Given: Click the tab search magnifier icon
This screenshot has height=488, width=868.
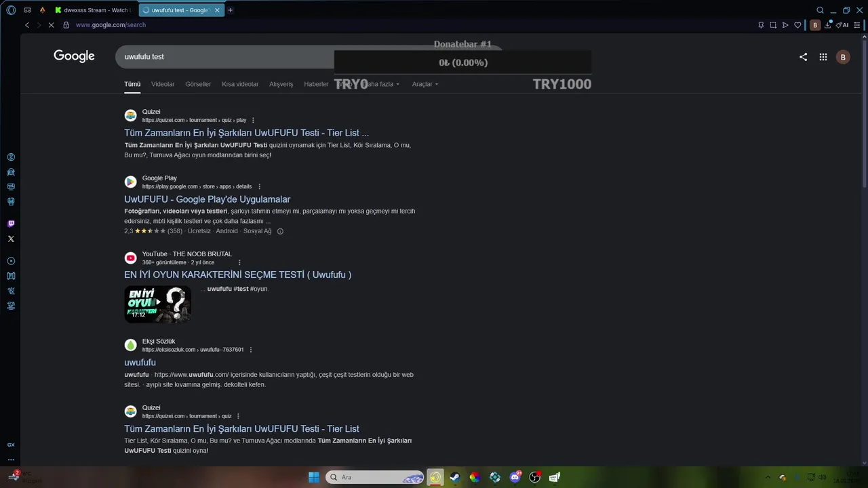Looking at the screenshot, I should pos(820,10).
